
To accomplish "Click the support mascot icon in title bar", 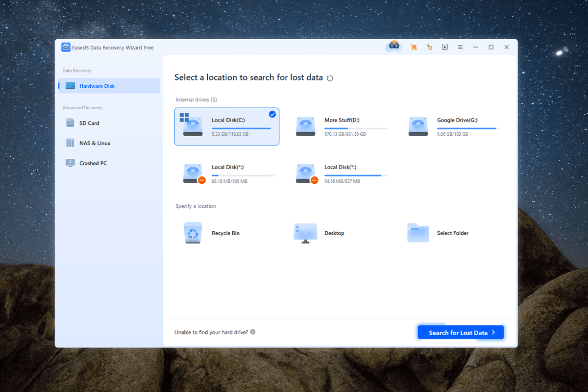I will tap(394, 46).
